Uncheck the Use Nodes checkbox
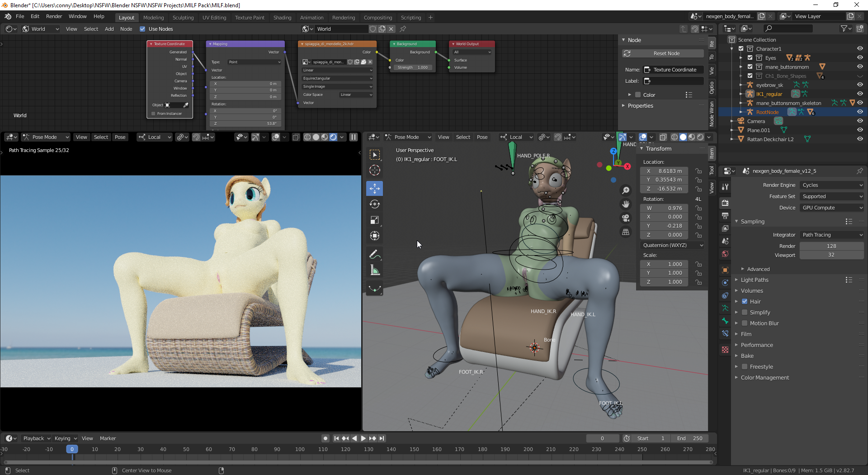 143,29
